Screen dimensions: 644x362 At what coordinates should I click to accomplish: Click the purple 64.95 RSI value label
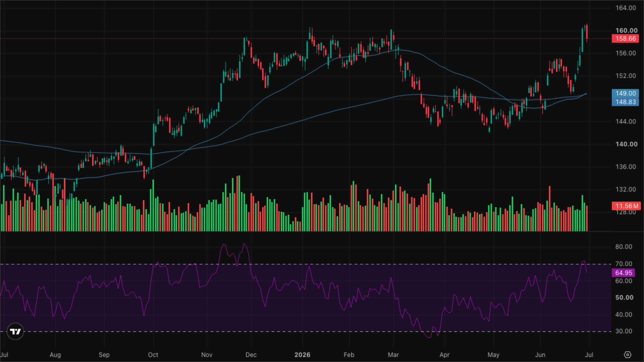click(623, 273)
